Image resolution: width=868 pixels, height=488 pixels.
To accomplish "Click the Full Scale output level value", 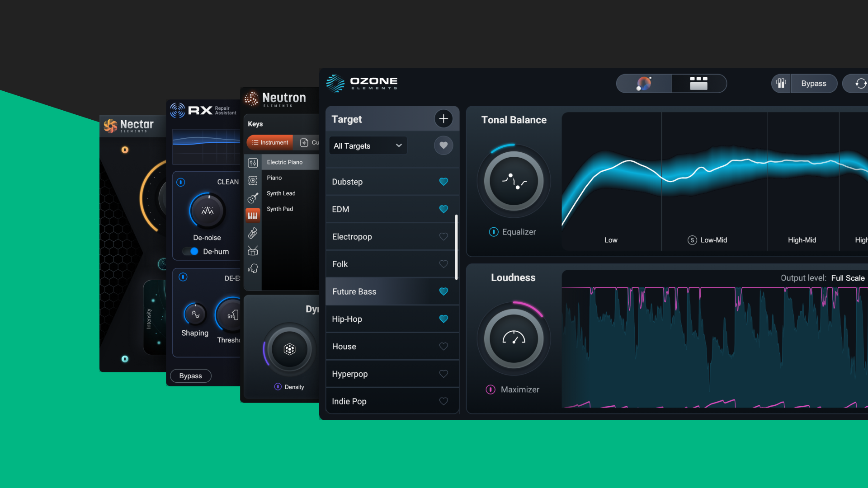I will tap(848, 278).
